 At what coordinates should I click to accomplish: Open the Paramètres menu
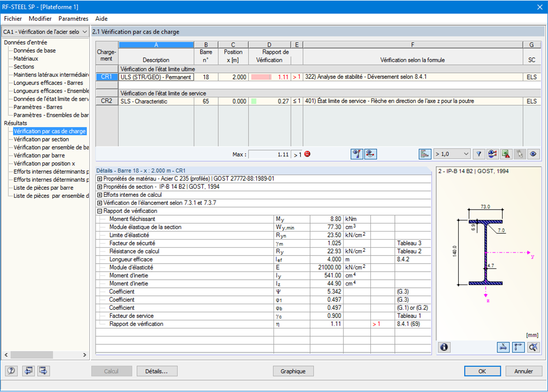click(73, 19)
